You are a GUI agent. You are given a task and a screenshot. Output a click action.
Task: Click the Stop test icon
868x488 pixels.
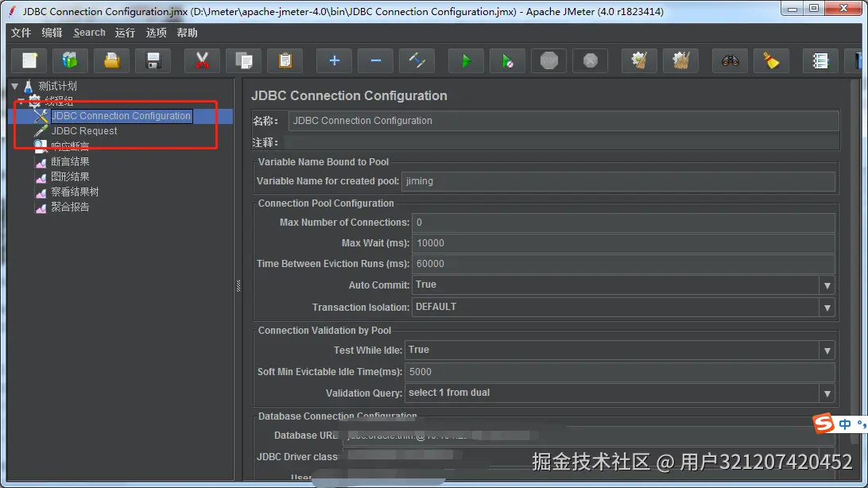coord(548,60)
